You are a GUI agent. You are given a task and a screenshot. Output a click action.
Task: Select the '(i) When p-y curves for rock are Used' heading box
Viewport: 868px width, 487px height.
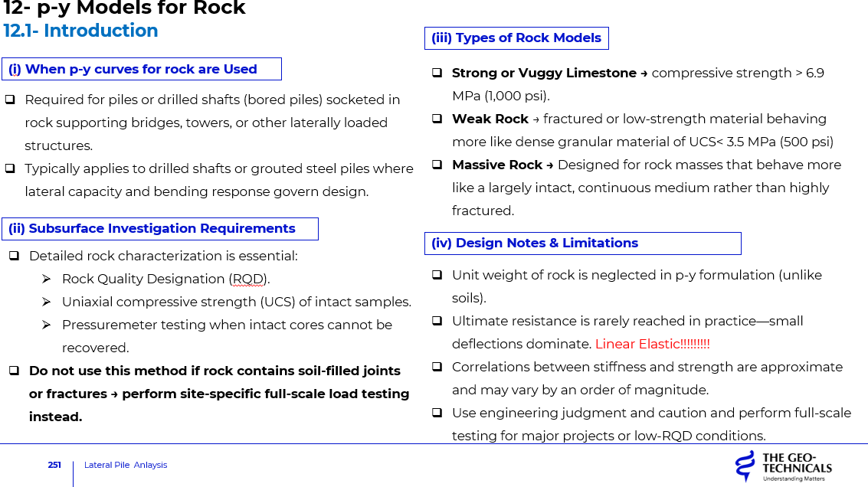click(x=142, y=69)
